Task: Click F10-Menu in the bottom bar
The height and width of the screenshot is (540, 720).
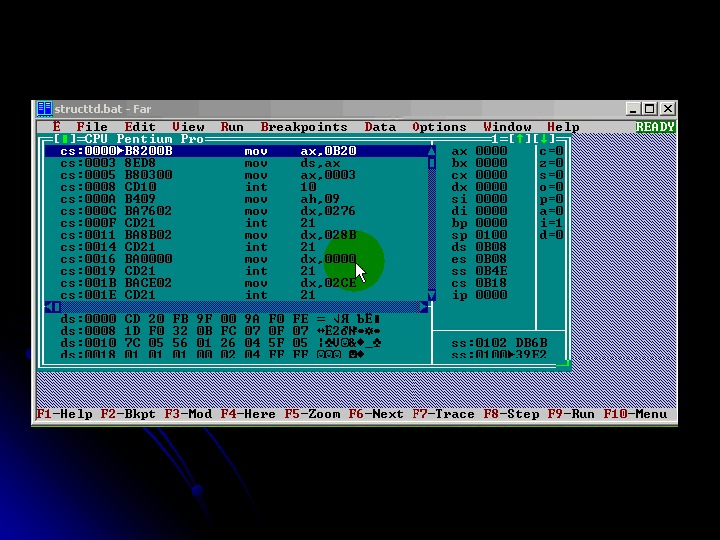Action: (636, 414)
